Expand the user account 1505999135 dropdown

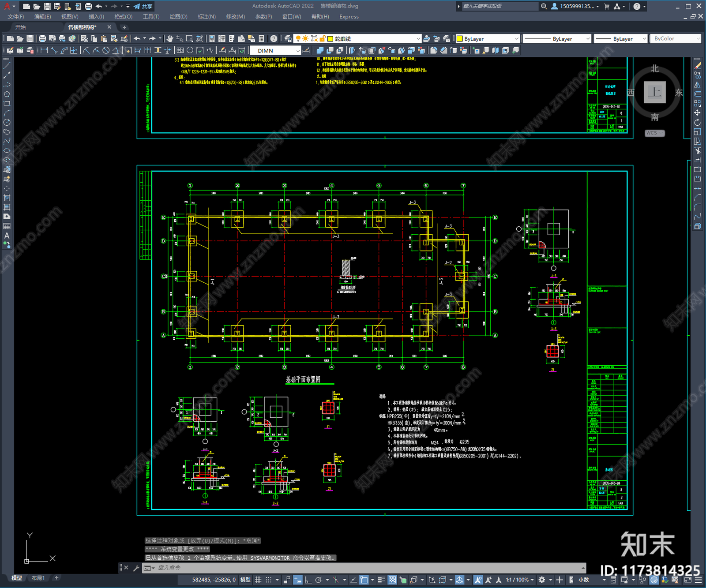pos(575,6)
